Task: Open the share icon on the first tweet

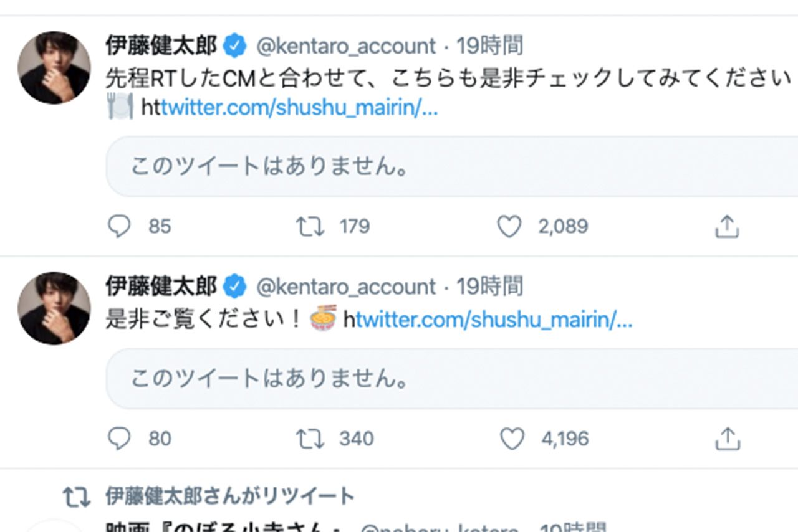Action: click(x=727, y=226)
